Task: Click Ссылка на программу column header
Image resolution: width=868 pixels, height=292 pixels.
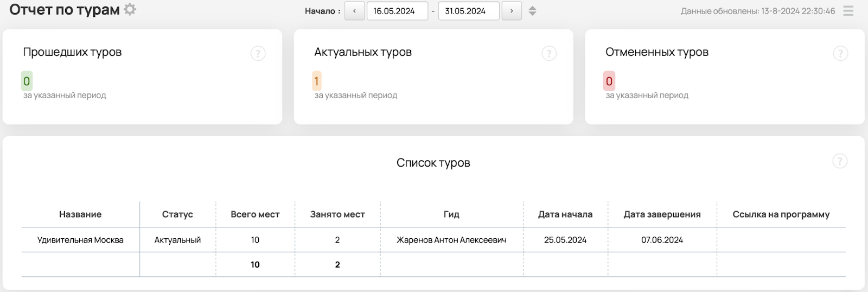Action: click(781, 214)
